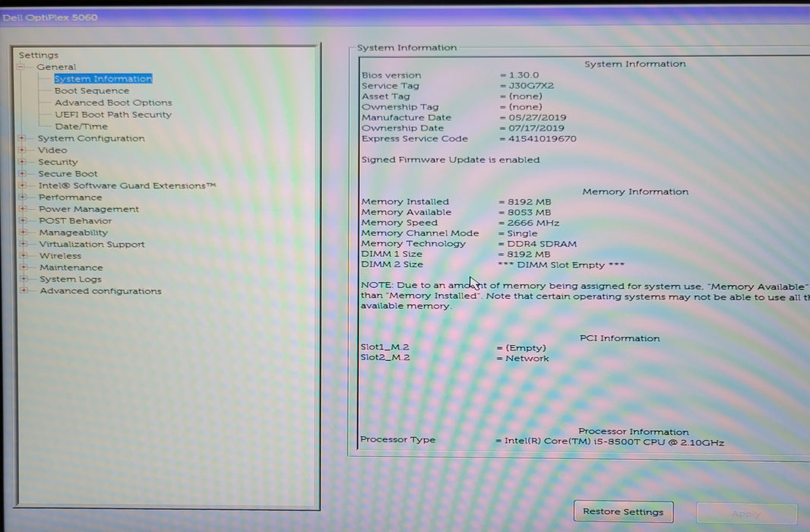Expand the System Configuration node
This screenshot has height=532, width=810.
click(x=22, y=138)
